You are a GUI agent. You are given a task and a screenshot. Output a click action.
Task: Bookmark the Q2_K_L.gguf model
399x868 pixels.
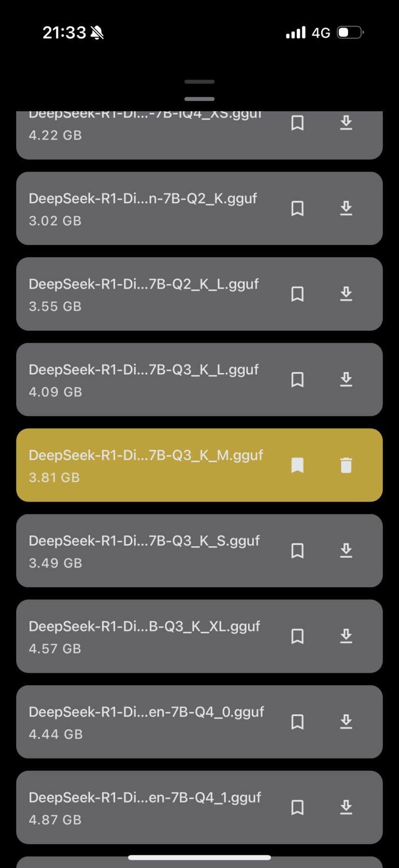297,294
